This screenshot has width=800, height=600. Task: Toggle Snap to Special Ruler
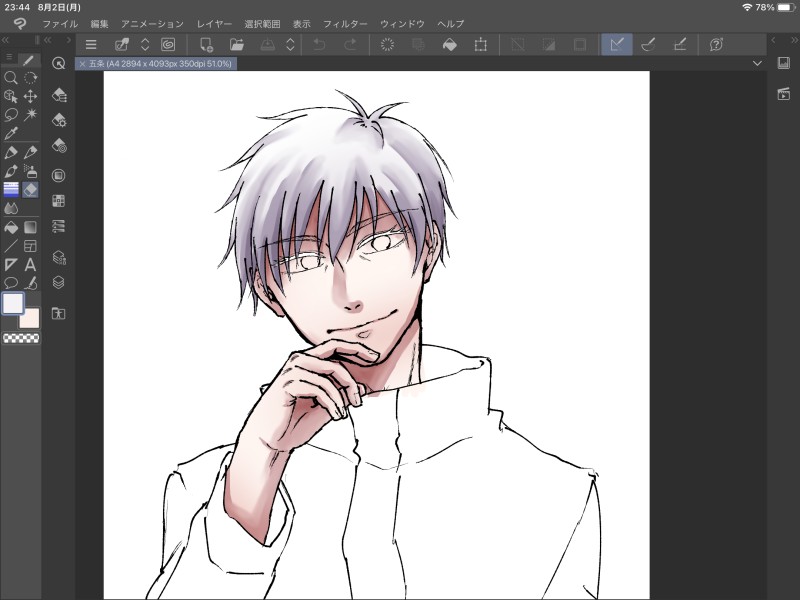(x=648, y=45)
